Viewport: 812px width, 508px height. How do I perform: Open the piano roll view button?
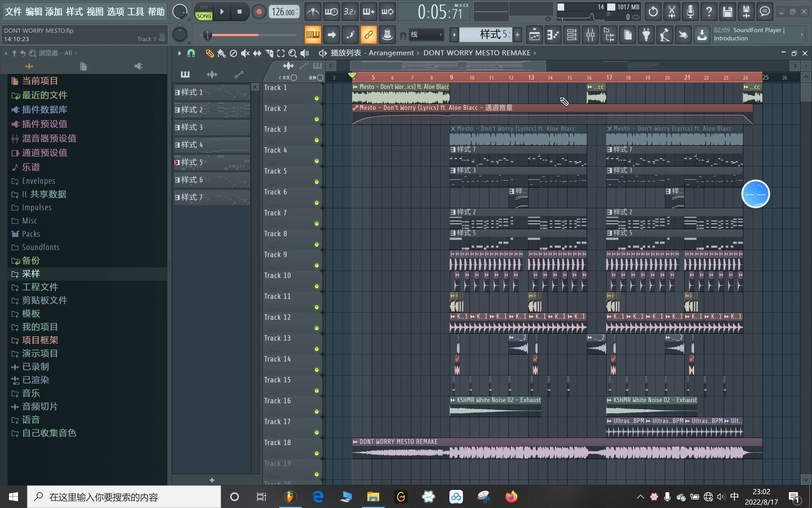[x=553, y=35]
